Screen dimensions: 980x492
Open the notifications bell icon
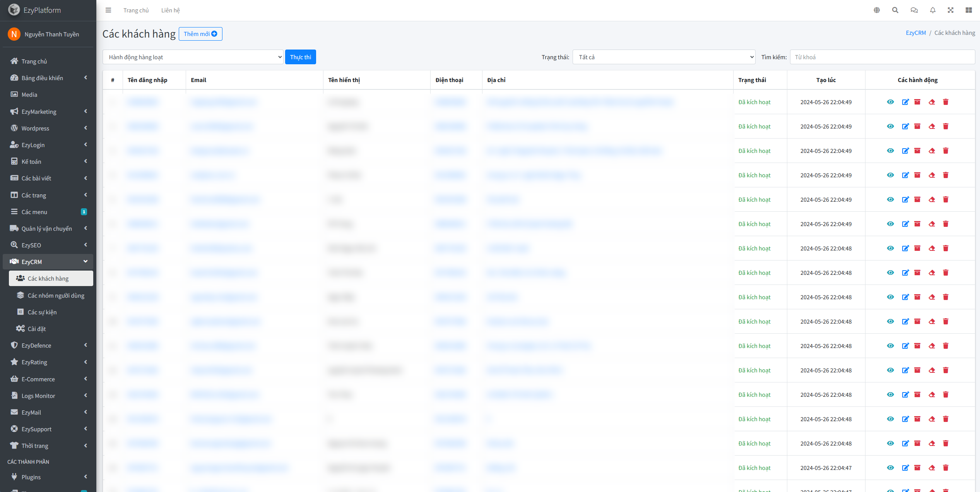933,10
